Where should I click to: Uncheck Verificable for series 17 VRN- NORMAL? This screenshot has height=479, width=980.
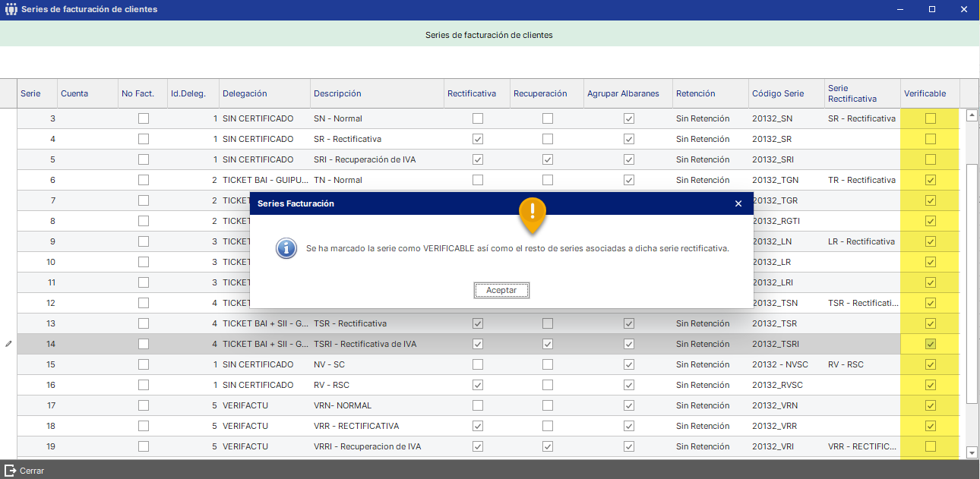[x=931, y=405]
